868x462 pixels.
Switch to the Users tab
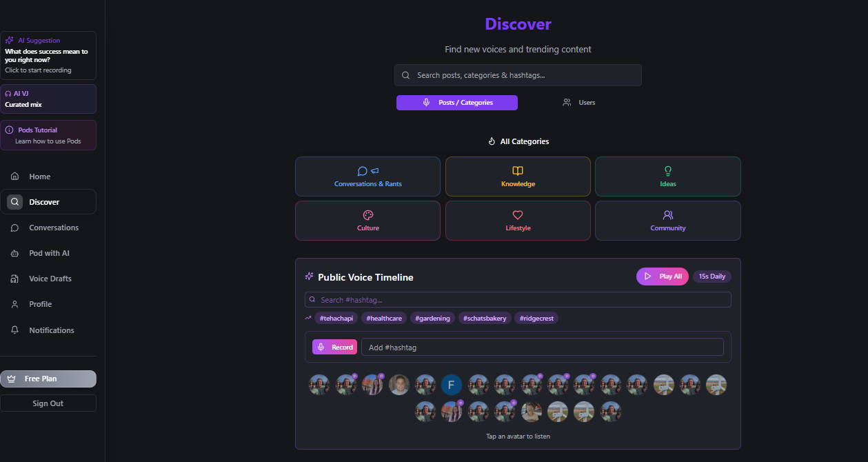578,103
